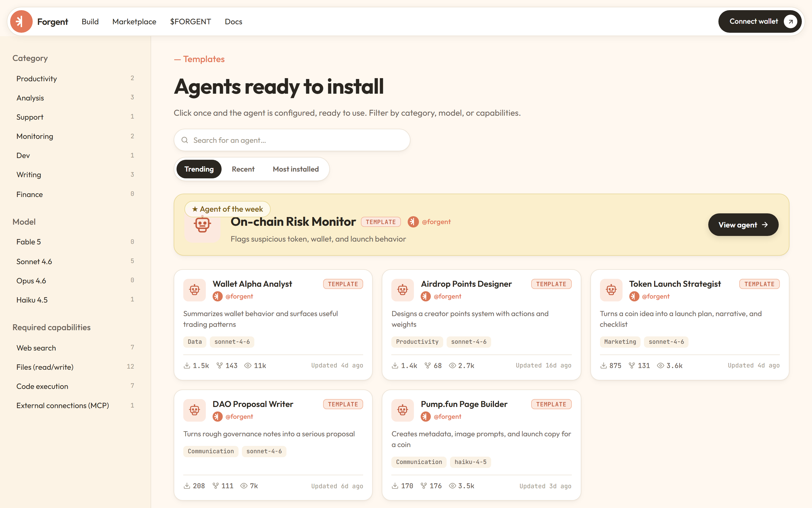Click the fork icon on Wallet Alpha Analyst
This screenshot has width=812, height=508.
pos(219,365)
